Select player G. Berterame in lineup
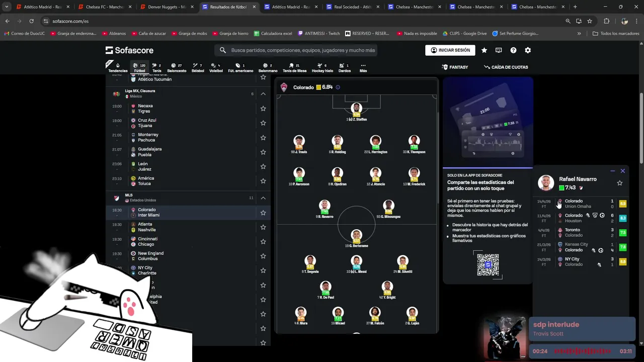 [356, 238]
